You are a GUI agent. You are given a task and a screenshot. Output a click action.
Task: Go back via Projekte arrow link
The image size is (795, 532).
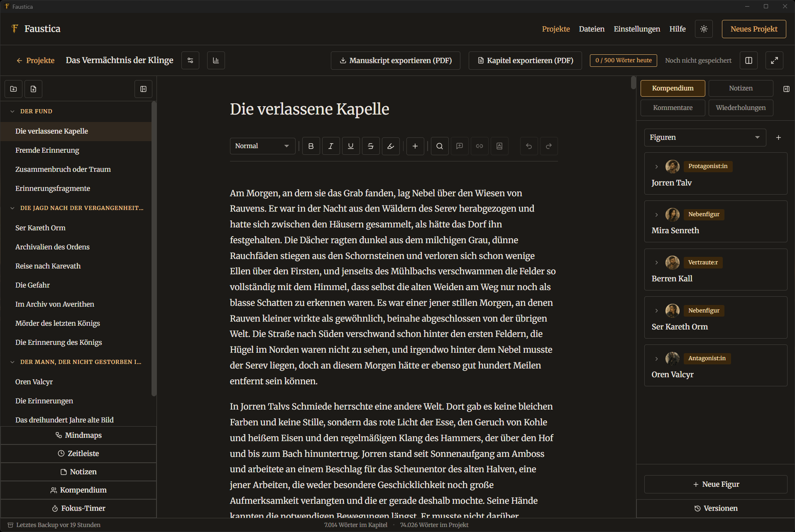[x=35, y=61]
